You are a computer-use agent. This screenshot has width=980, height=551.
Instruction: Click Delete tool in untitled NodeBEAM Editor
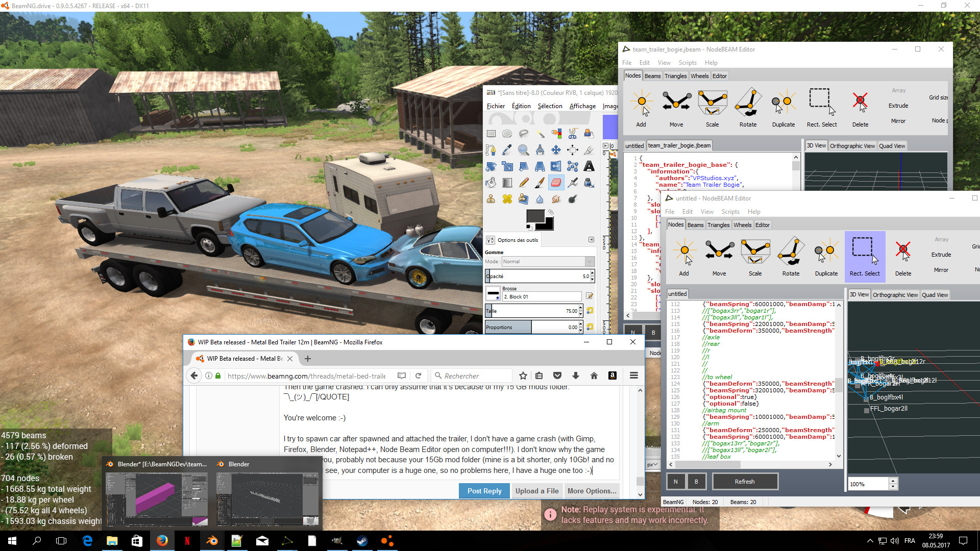coord(903,257)
